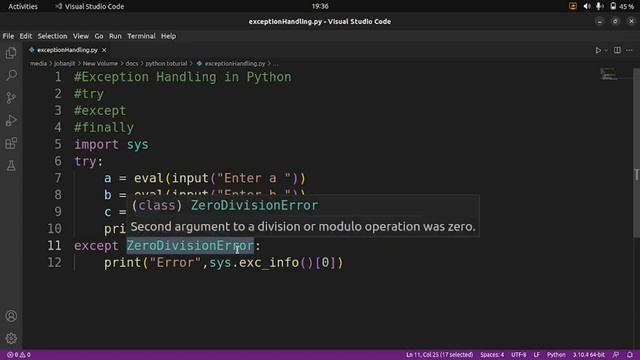Open the Testing flask view
This screenshot has width=640, height=360.
[x=11, y=166]
